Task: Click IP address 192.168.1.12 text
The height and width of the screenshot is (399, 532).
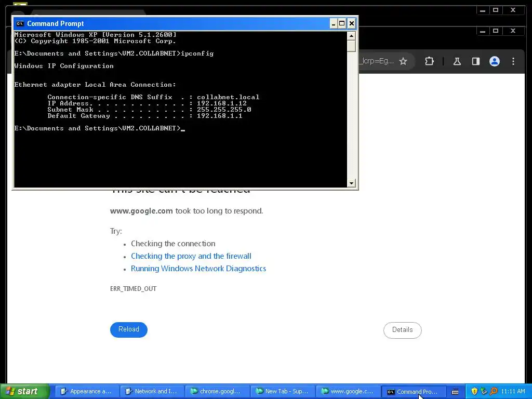Action: [221, 103]
